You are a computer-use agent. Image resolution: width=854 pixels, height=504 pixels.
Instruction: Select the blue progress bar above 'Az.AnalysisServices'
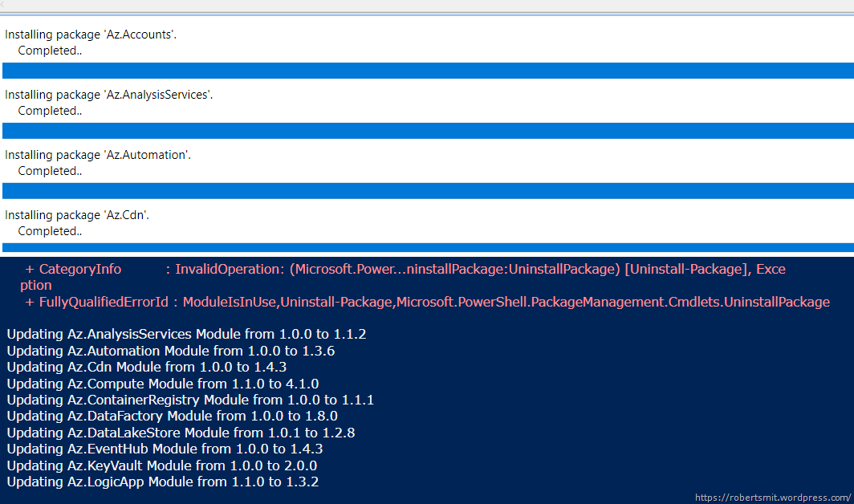click(425, 71)
